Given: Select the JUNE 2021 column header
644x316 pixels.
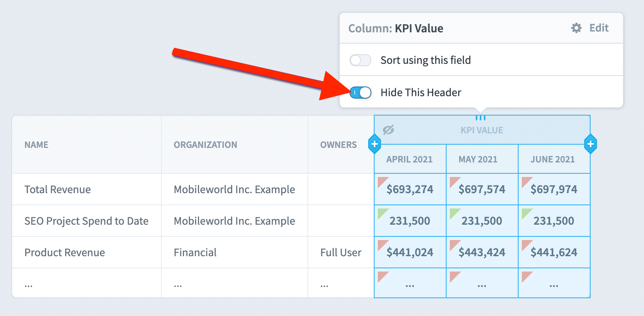Looking at the screenshot, I should pyautogui.click(x=553, y=159).
